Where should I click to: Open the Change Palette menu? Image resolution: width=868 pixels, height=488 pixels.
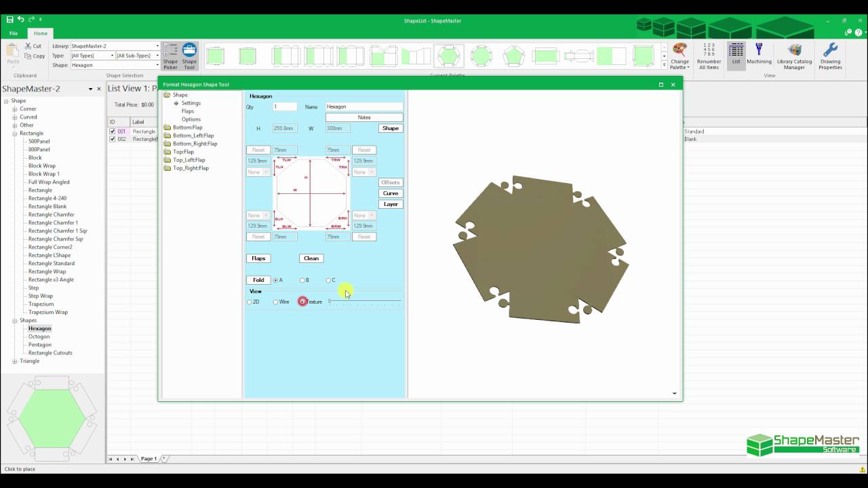click(679, 56)
